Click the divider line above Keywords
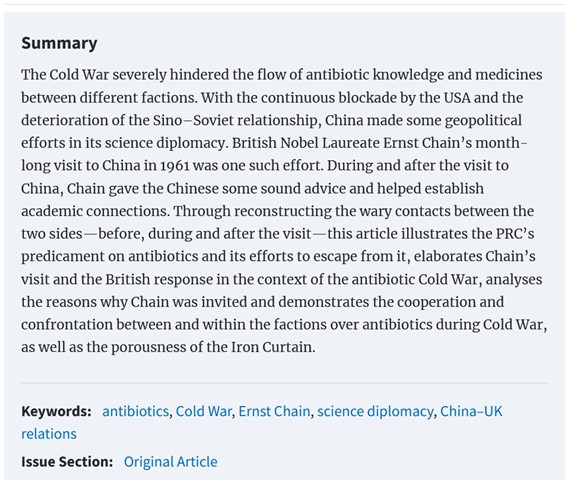Screen dimensions: 565x480 (x=284, y=383)
